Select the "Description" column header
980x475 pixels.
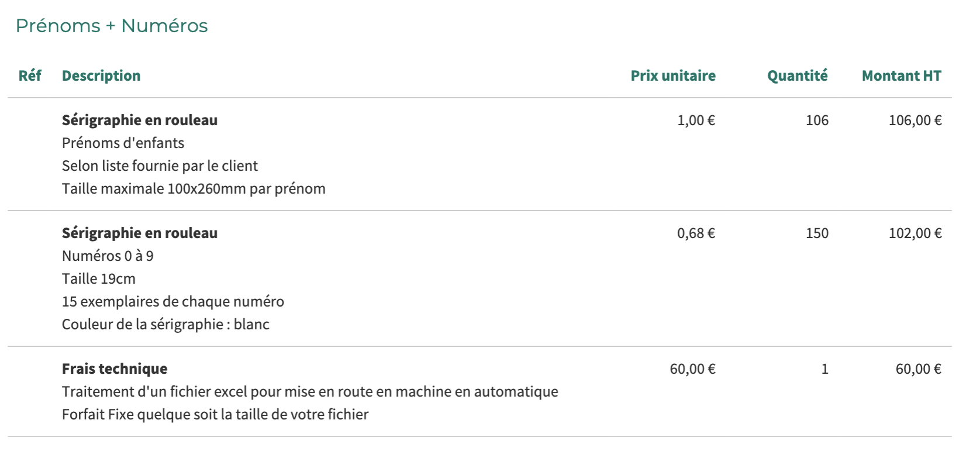101,75
